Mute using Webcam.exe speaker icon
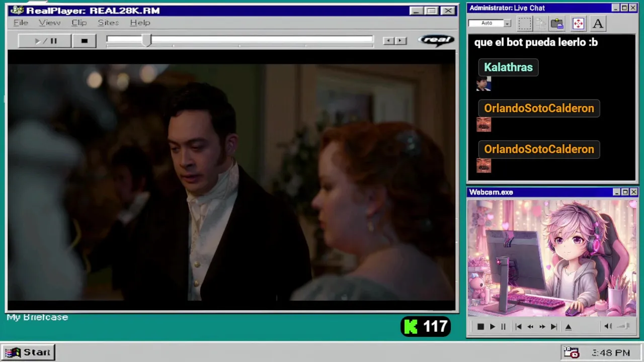 [x=608, y=326]
